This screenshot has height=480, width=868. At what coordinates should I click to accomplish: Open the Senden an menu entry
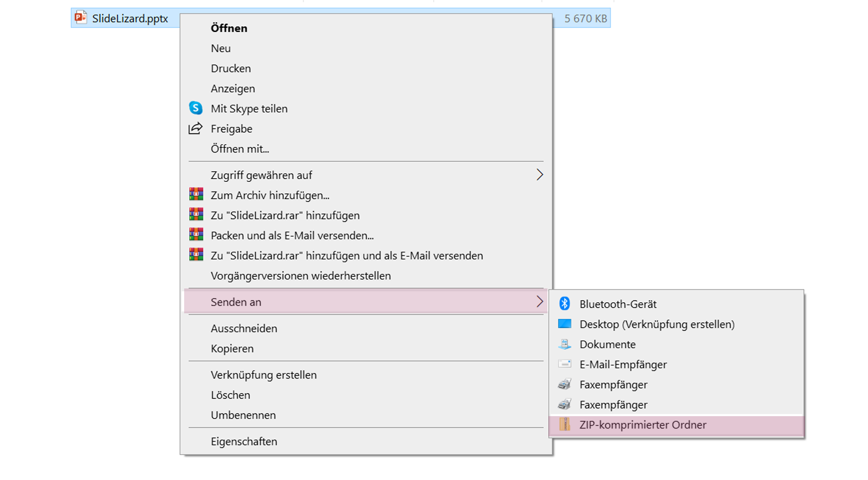pos(366,302)
